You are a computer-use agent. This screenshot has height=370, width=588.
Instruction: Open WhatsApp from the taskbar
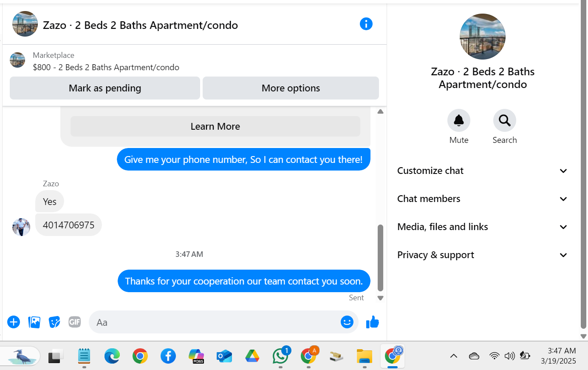point(280,356)
